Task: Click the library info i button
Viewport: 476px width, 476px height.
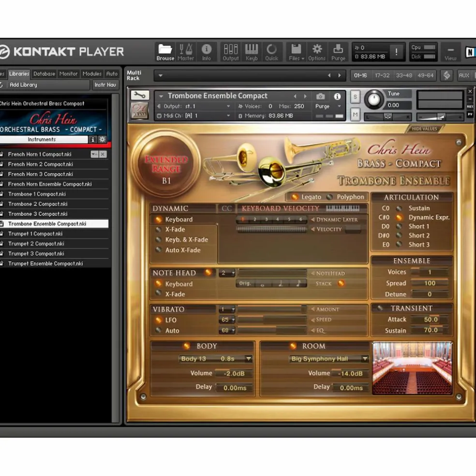Action: point(93,139)
